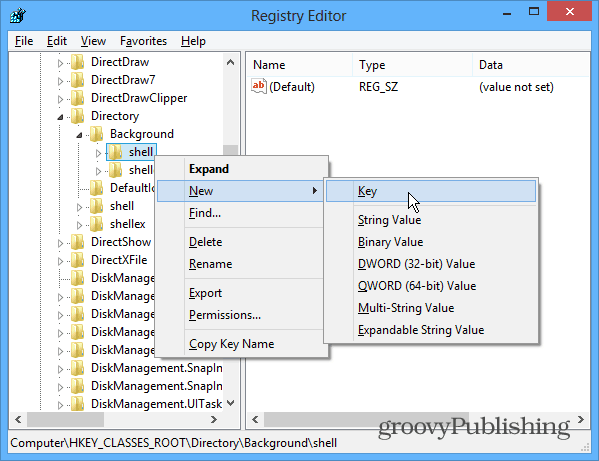Open the File menu

pyautogui.click(x=24, y=41)
